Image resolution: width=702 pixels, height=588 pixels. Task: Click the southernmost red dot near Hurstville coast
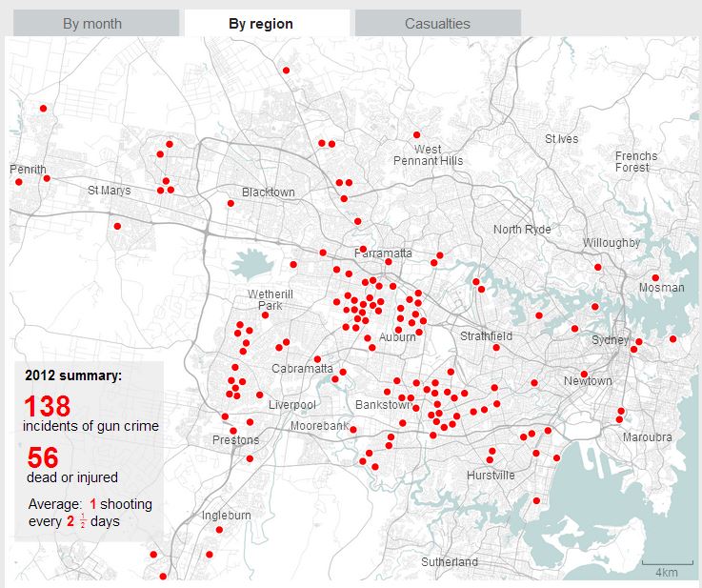click(x=536, y=500)
